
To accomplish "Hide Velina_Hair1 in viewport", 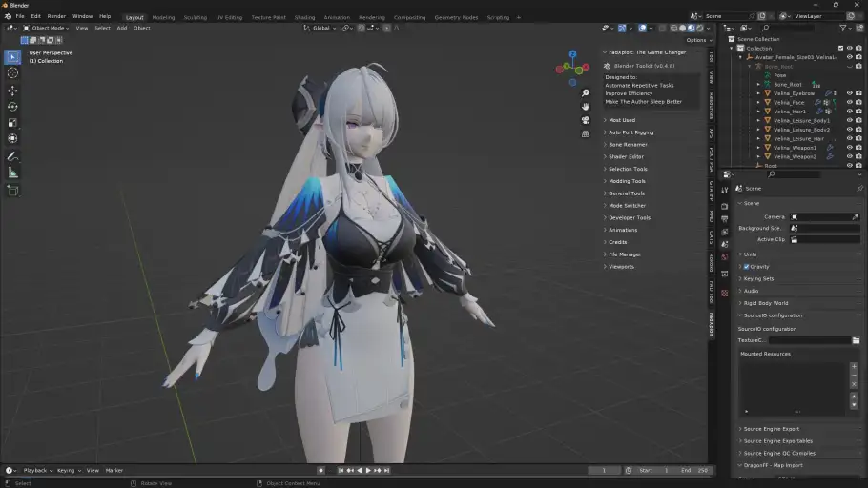I will [850, 112].
